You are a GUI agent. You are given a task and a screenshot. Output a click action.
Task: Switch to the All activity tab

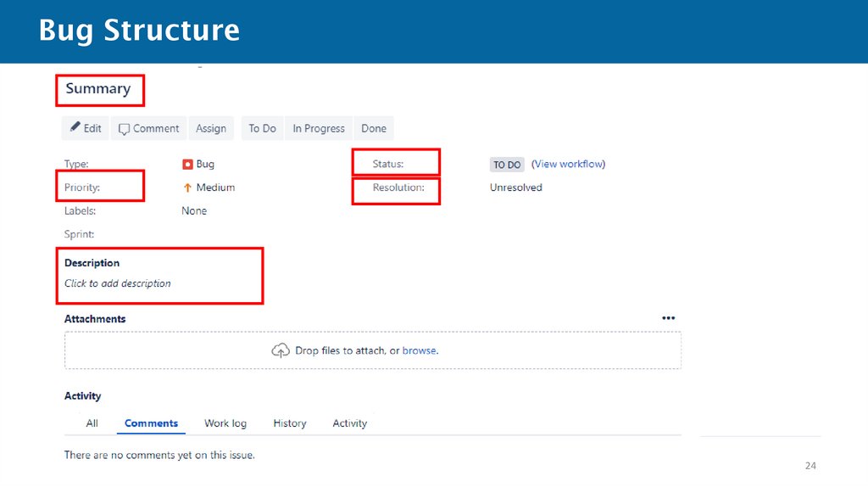coord(92,423)
